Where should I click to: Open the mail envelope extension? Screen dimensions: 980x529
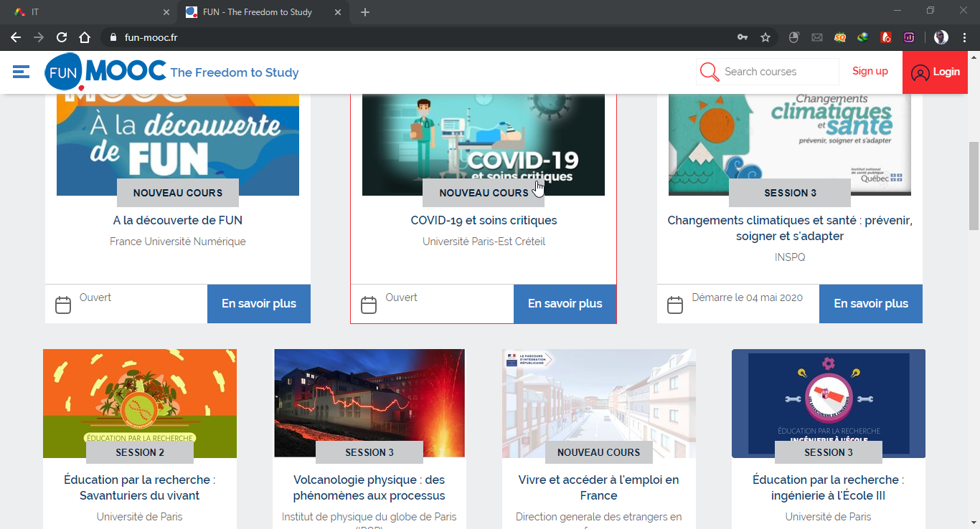tap(817, 37)
